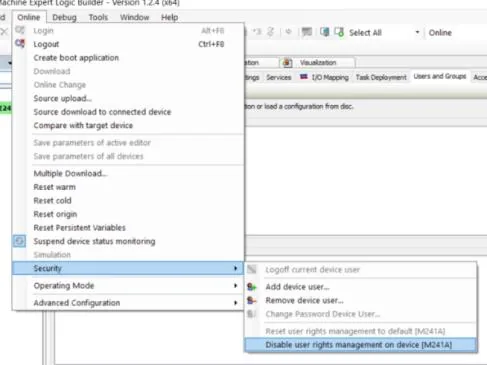Open the Tools menu
This screenshot has width=487, height=365.
[x=98, y=17]
